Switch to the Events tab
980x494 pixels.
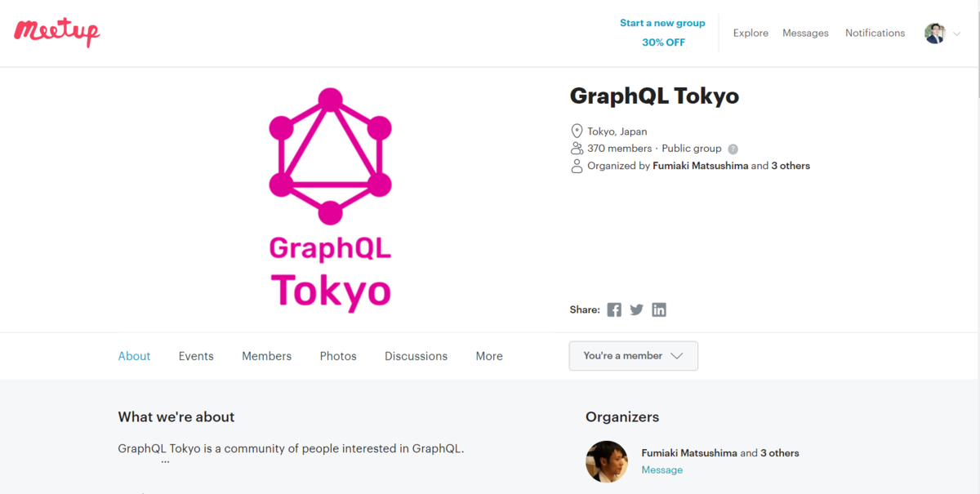coord(196,356)
